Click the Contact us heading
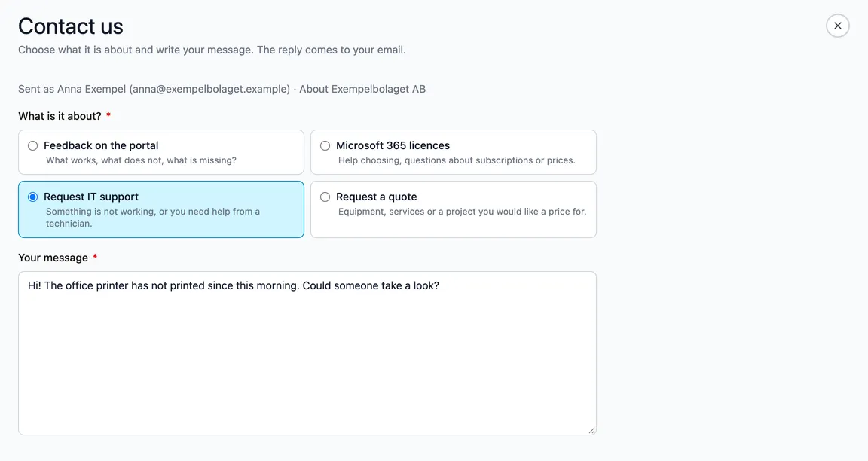Viewport: 868px width, 461px height. (71, 26)
